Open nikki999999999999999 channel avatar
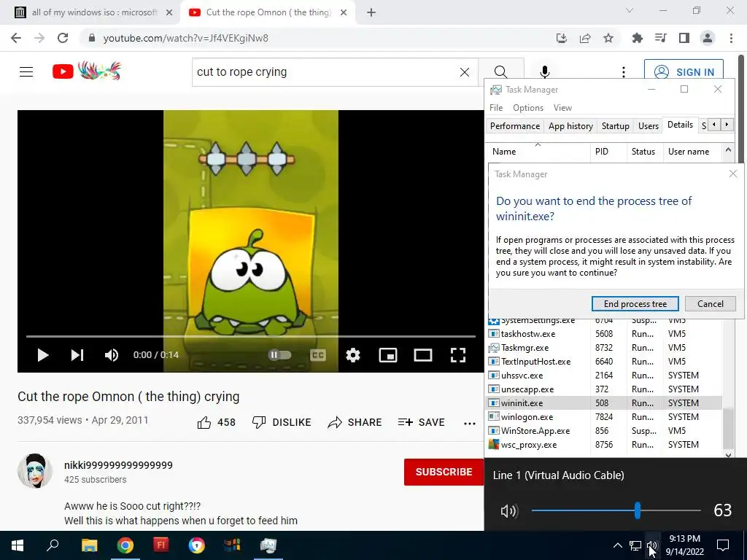747x560 pixels. tap(35, 471)
